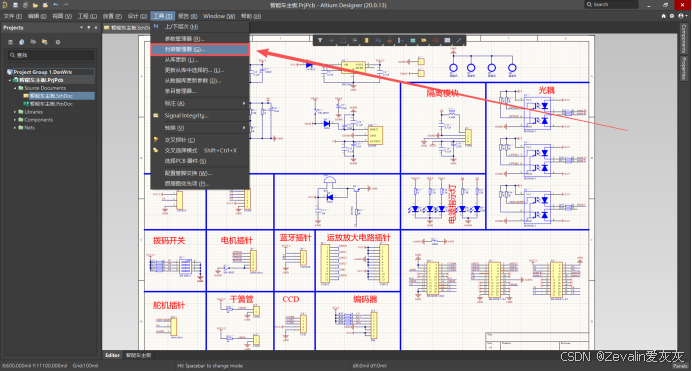
Task: Click the Panels button in status bar
Action: pos(680,366)
